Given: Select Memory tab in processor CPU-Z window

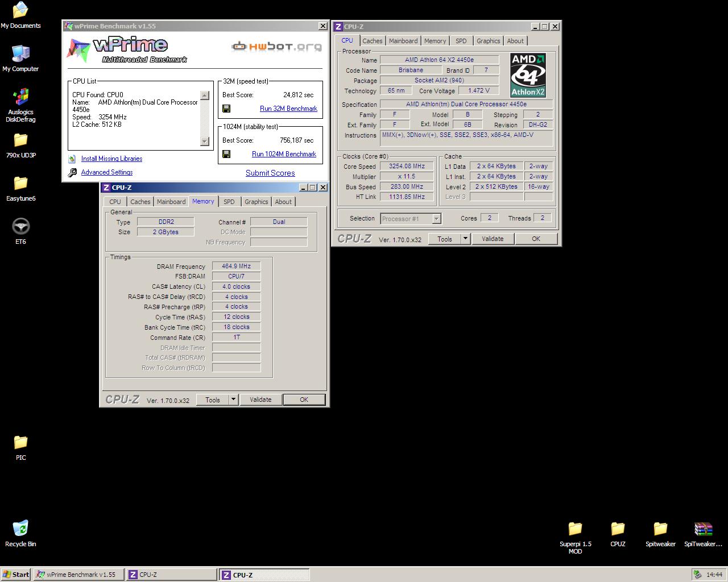Looking at the screenshot, I should [435, 41].
